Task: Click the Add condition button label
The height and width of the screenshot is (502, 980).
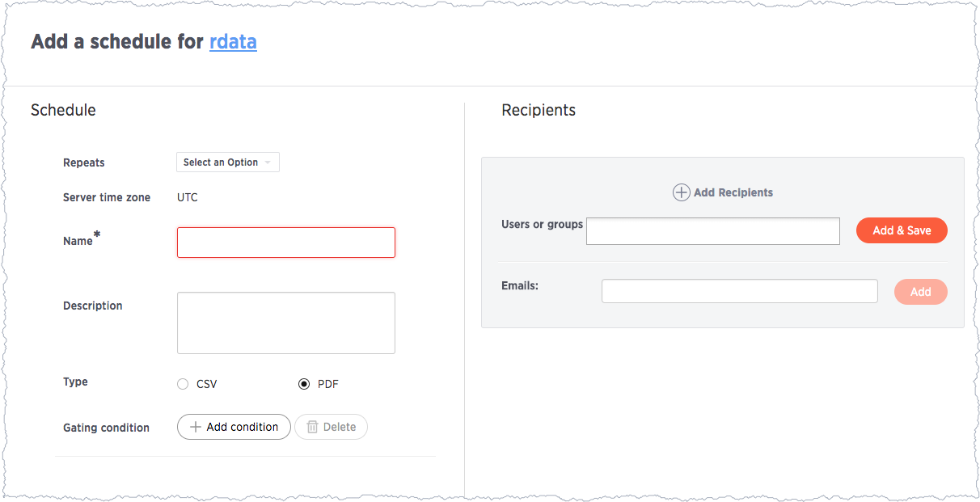Action: pos(243,427)
